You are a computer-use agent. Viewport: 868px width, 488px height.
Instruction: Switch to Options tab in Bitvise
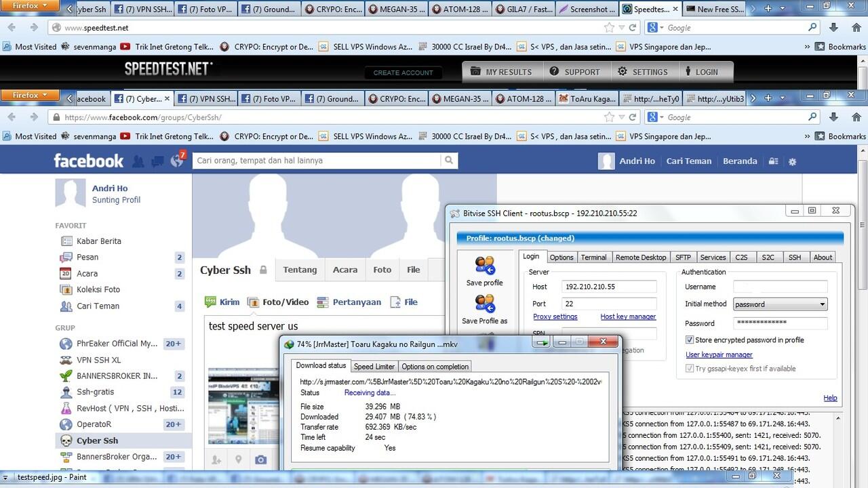pos(561,258)
